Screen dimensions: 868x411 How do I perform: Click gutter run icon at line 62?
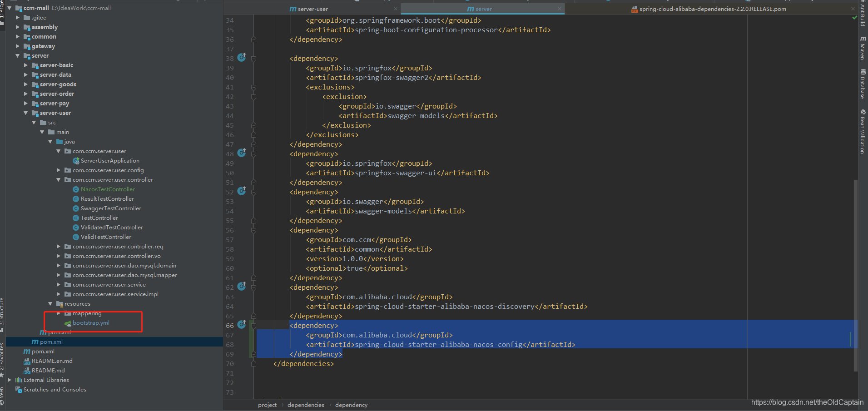point(242,287)
